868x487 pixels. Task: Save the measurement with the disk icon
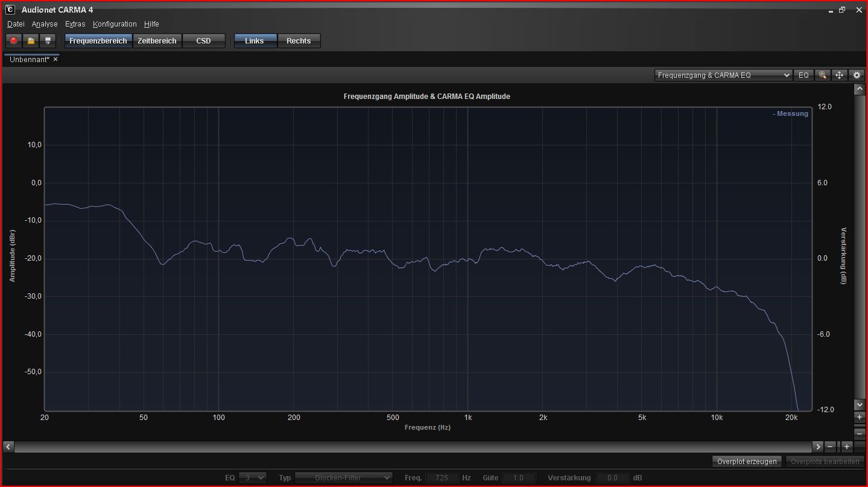(x=48, y=41)
